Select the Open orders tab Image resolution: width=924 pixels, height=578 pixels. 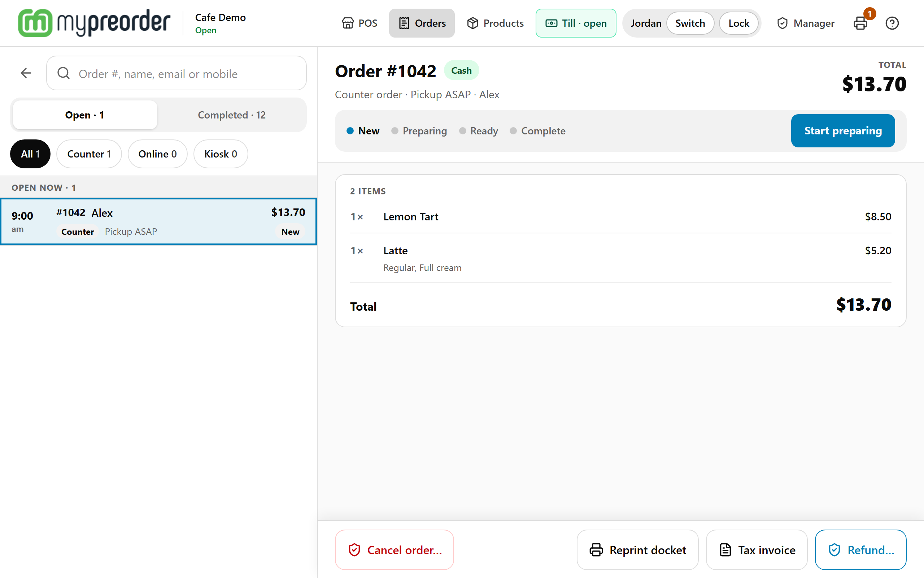85,115
